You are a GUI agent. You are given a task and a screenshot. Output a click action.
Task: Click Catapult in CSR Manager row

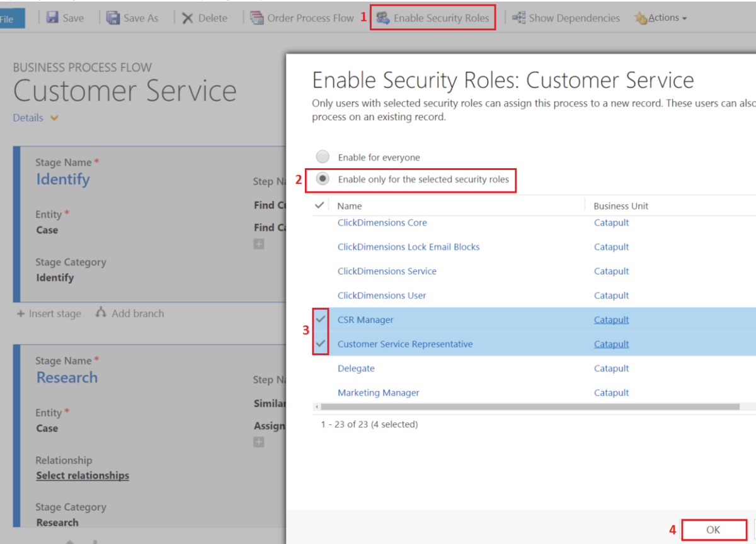[x=612, y=320]
